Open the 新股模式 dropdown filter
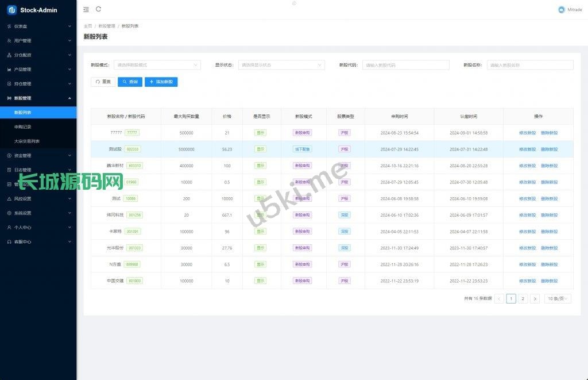This screenshot has height=380, width=588. coord(157,66)
